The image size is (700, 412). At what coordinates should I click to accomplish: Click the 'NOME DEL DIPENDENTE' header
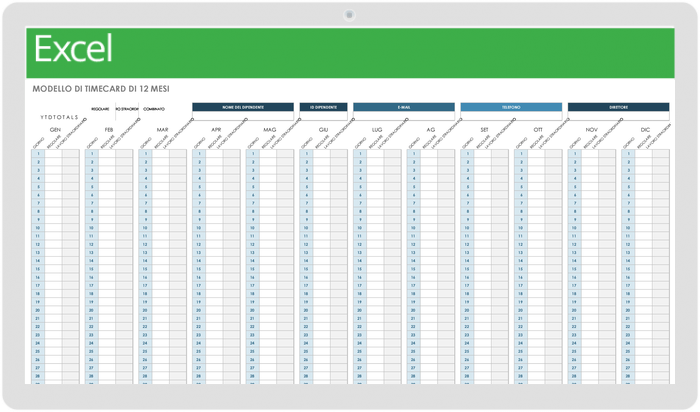coord(243,107)
